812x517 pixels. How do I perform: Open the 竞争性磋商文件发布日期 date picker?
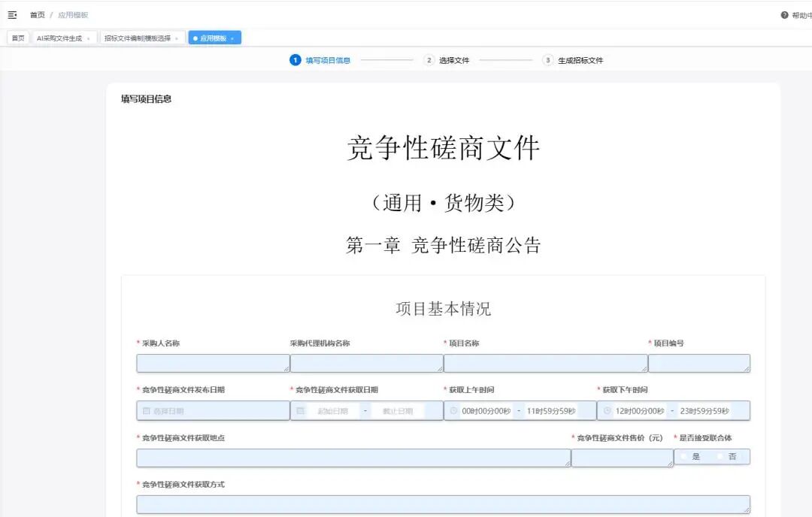click(214, 411)
